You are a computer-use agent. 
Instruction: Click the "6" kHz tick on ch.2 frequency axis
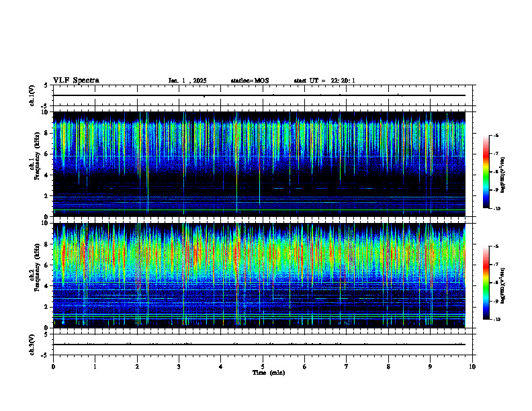(x=47, y=265)
